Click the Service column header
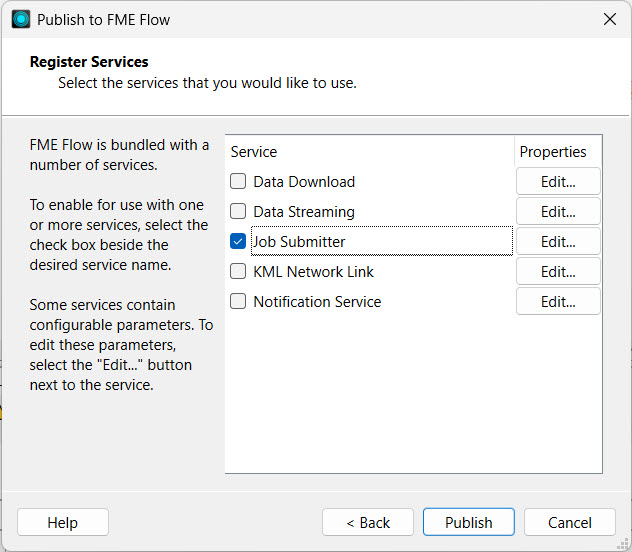Image resolution: width=632 pixels, height=552 pixels. coord(254,152)
